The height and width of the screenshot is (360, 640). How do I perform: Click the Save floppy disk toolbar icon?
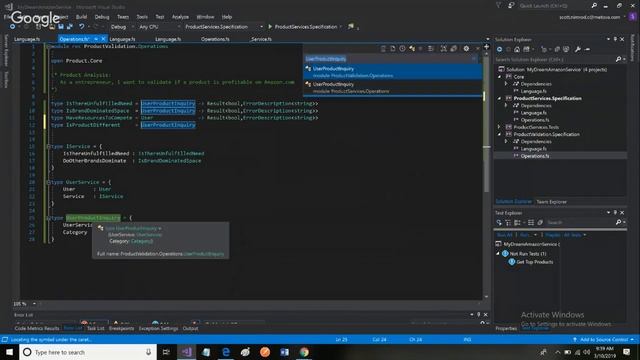tap(61, 27)
